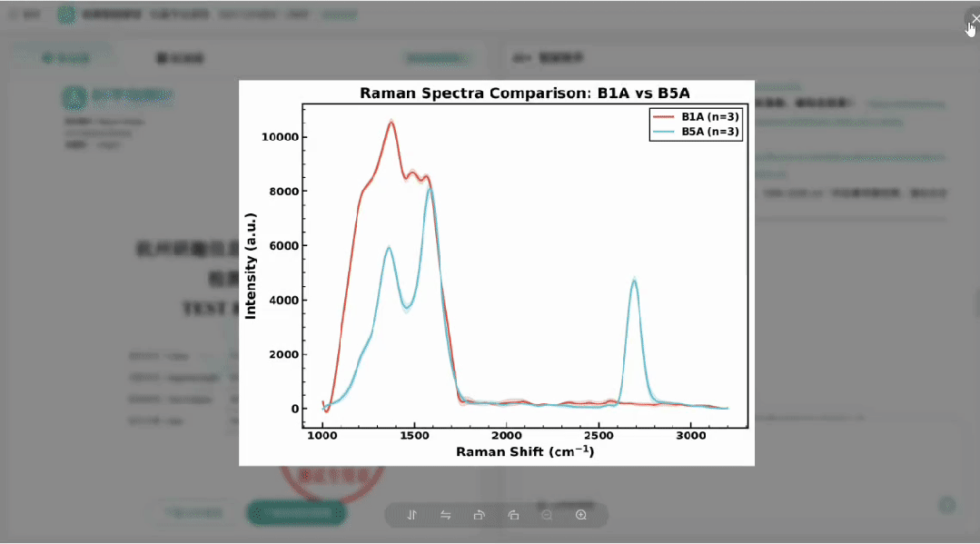The image size is (980, 544).
Task: Click the B5A (n=3) legend entry
Action: [711, 132]
